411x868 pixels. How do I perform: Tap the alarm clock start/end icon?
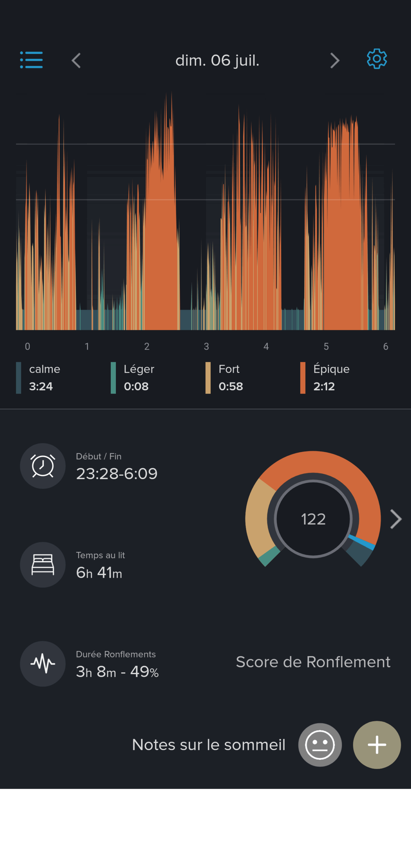43,466
